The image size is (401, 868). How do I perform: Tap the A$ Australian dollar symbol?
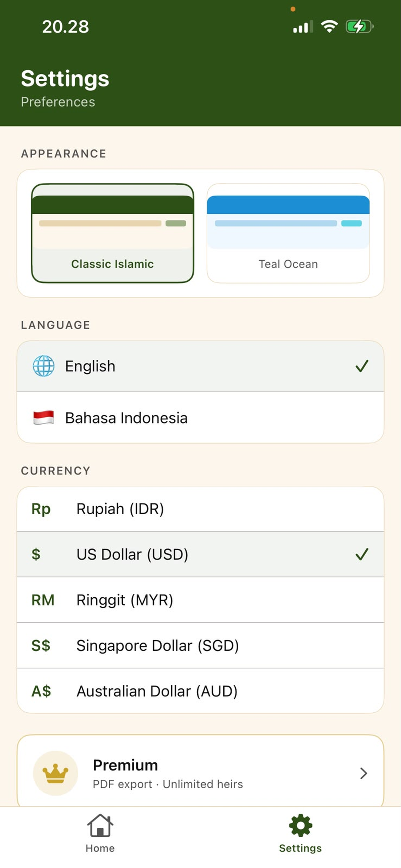point(41,691)
